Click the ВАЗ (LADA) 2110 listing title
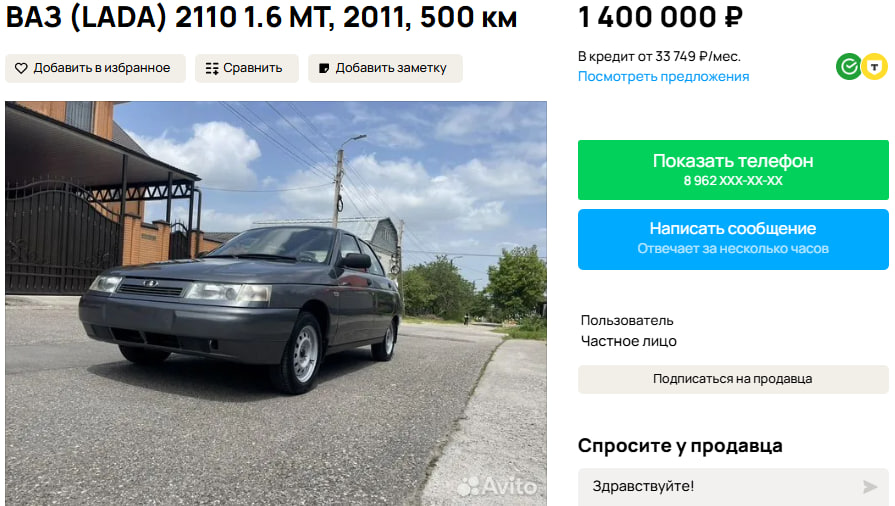 pos(261,18)
